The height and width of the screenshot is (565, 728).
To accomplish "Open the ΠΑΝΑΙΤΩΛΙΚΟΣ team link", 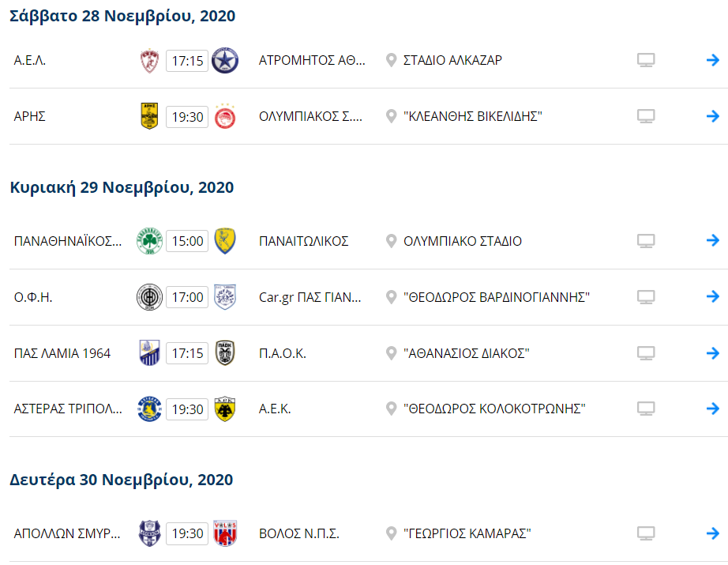I will (x=303, y=241).
